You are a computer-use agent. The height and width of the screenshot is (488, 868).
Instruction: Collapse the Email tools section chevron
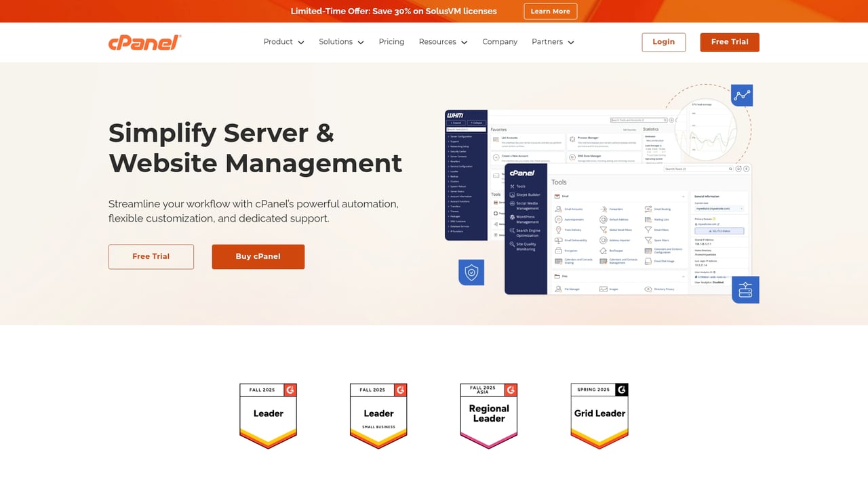(x=683, y=196)
